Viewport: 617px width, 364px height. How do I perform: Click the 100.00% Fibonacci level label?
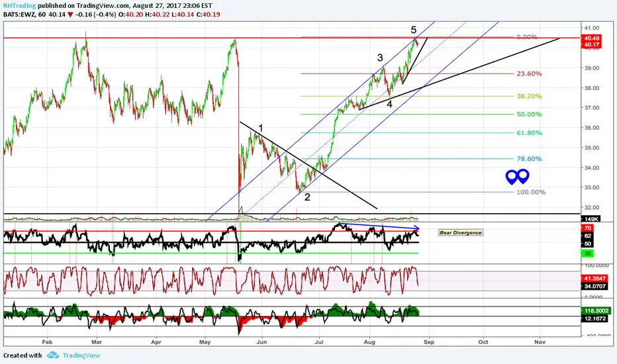531,192
